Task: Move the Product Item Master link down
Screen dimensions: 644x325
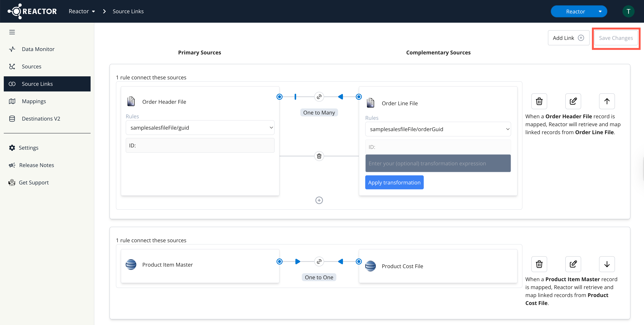Action: click(x=607, y=264)
